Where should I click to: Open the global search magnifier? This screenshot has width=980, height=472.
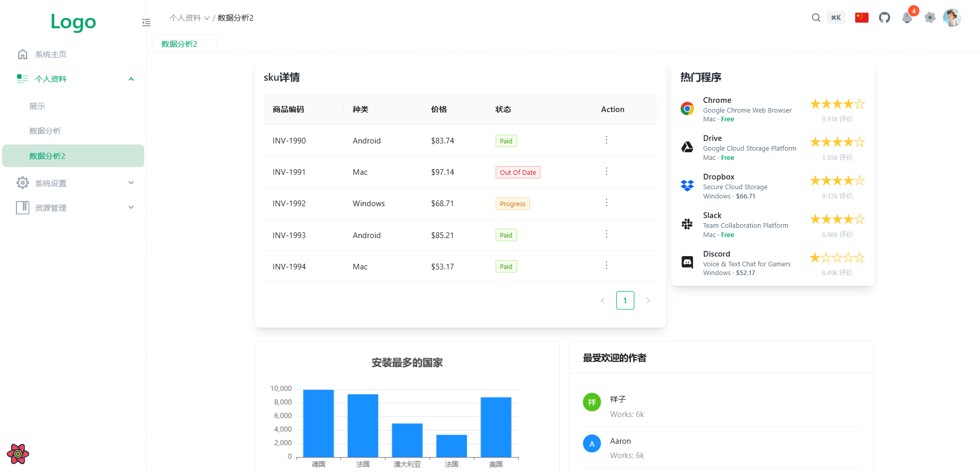click(x=816, y=17)
